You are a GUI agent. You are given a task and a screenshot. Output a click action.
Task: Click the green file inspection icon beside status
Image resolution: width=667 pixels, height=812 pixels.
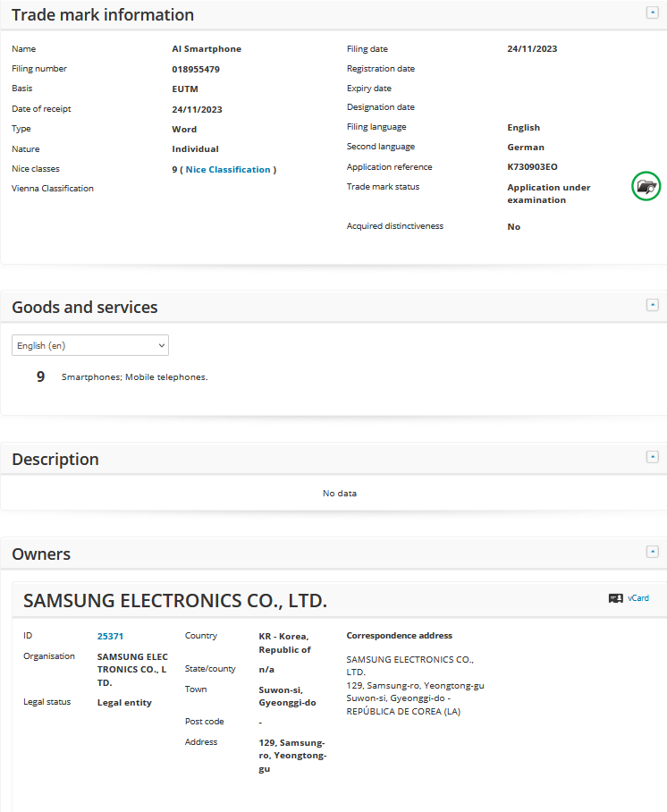pyautogui.click(x=646, y=186)
